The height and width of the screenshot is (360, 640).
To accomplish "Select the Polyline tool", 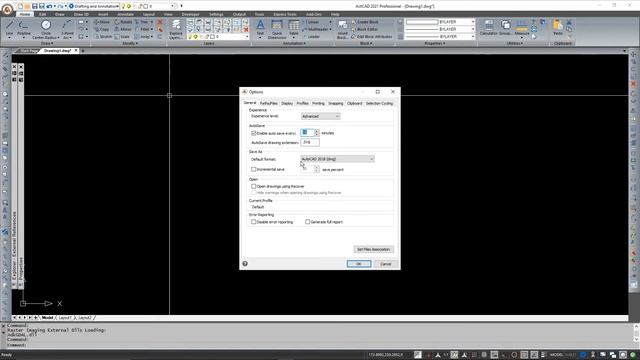I will (24, 29).
